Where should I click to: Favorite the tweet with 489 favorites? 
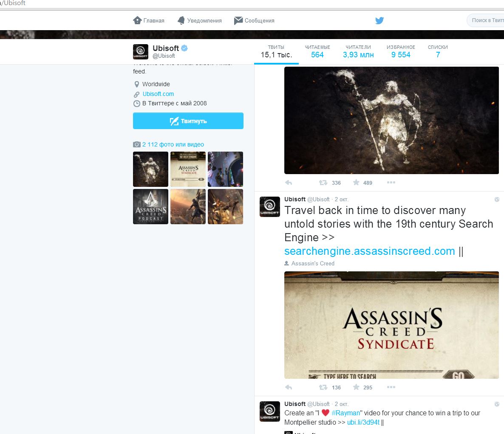[356, 183]
